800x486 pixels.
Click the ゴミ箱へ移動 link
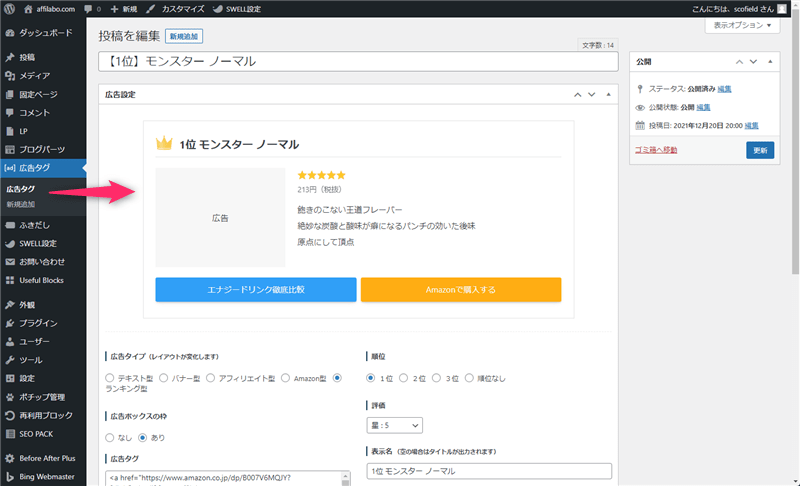point(656,150)
